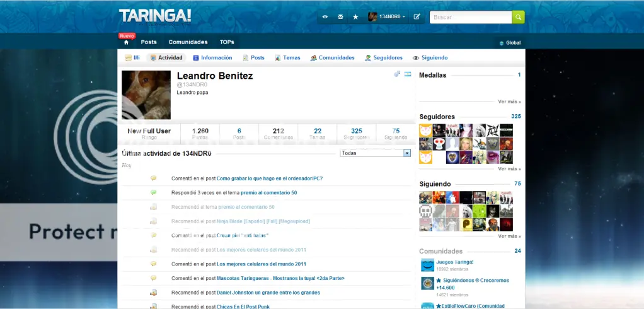Click the Seguidores sidebar count 325
This screenshot has width=644, height=309.
[x=516, y=116]
